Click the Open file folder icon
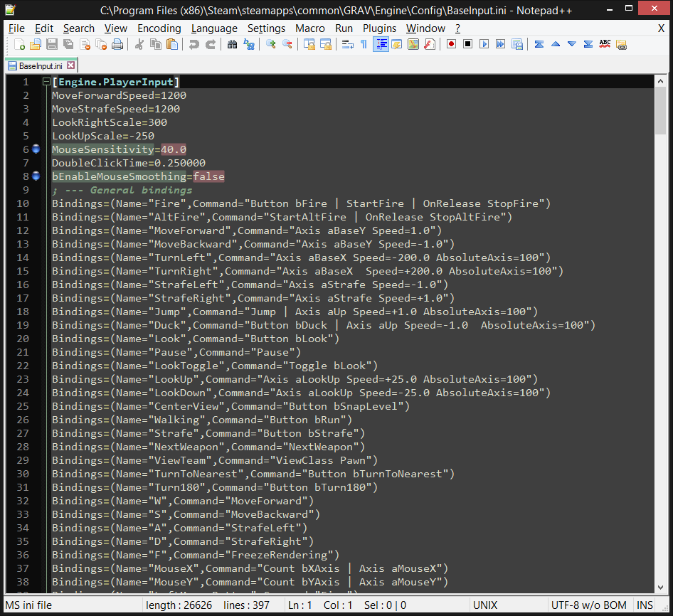 click(x=36, y=44)
